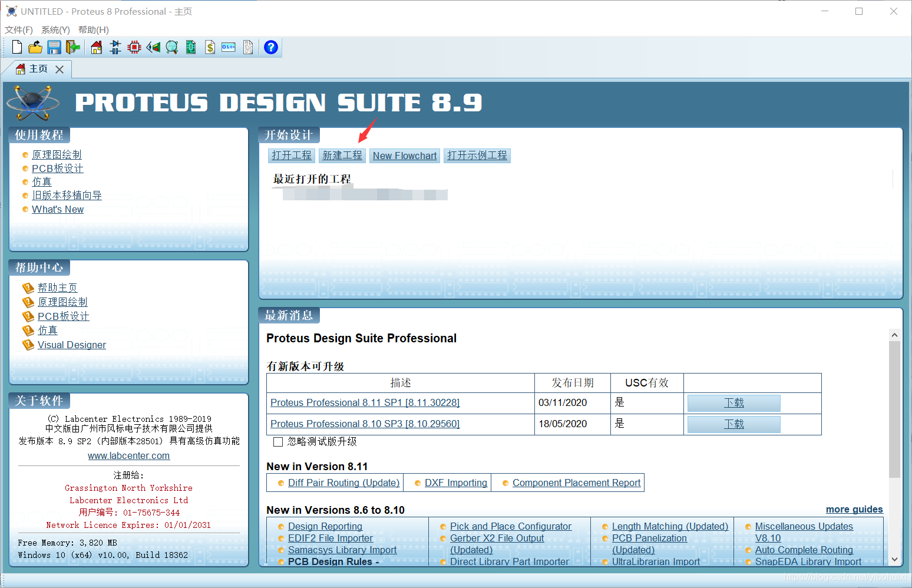Screen dimensions: 912x588
Task: Click the 打开工程 button
Action: pyautogui.click(x=292, y=156)
